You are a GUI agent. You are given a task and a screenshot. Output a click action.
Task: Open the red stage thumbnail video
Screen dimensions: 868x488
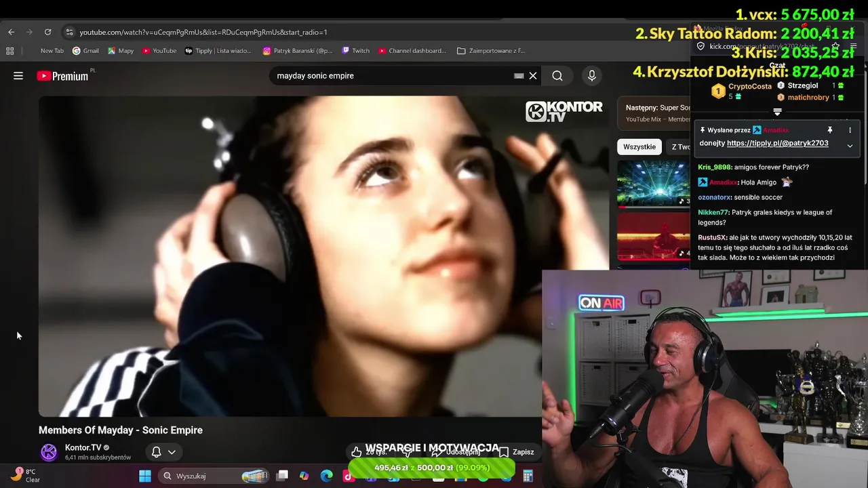[x=654, y=236]
